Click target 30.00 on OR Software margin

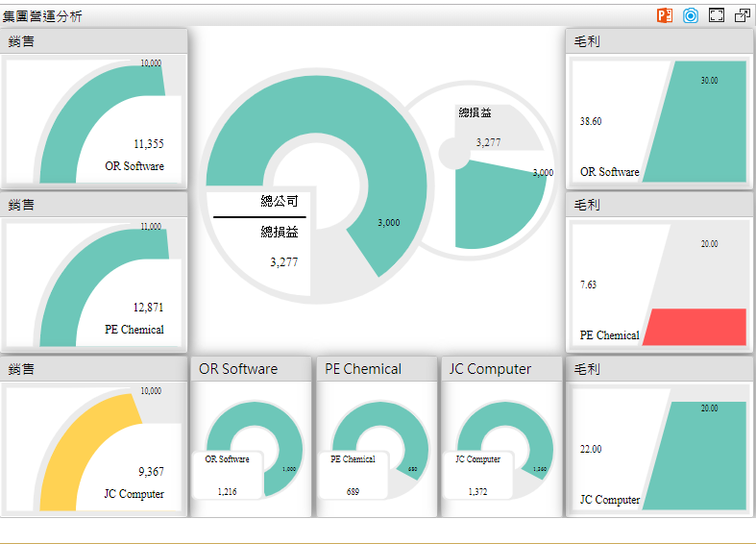pos(709,80)
